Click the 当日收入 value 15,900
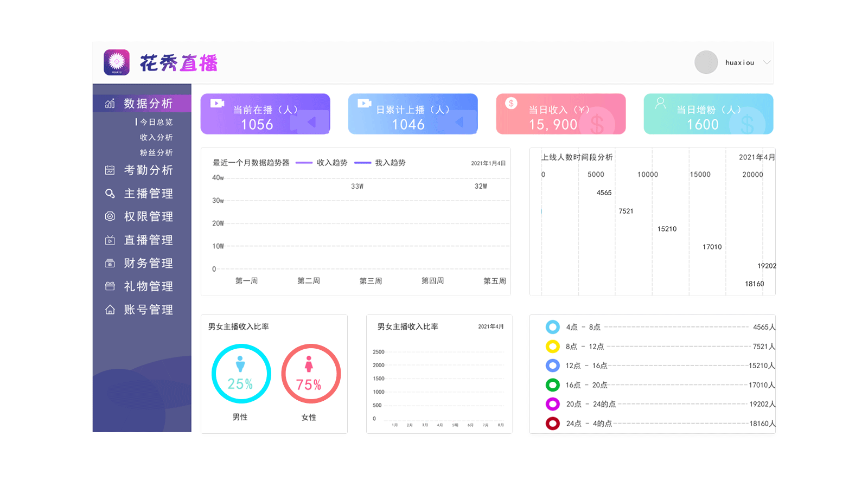This screenshot has height=487, width=868. (553, 125)
